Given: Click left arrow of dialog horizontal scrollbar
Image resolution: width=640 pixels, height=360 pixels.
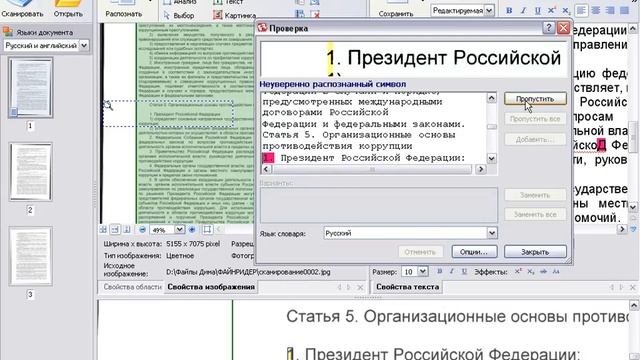Looking at the screenshot, I should click(x=266, y=169).
